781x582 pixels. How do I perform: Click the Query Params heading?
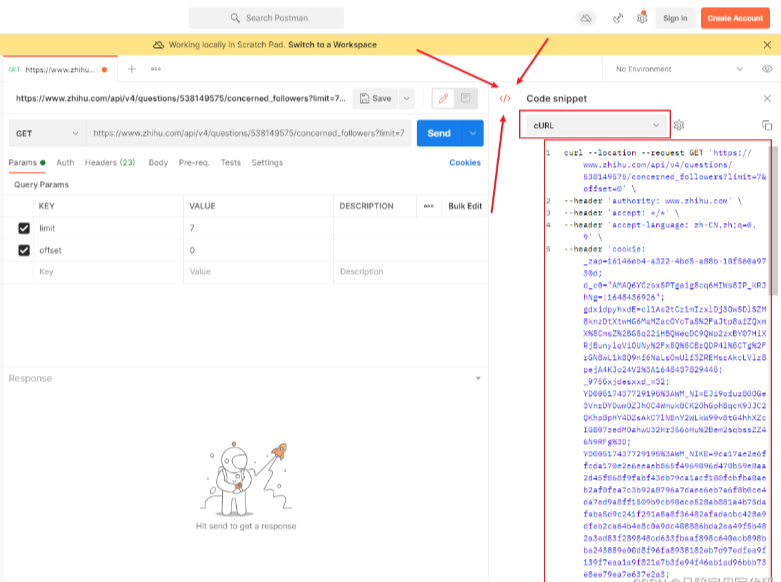[41, 184]
